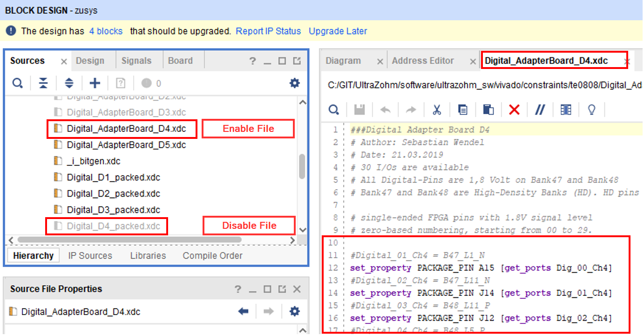Screen dimensions: 644x336
Task: Expand all items in Sources tree
Action: 69,83
